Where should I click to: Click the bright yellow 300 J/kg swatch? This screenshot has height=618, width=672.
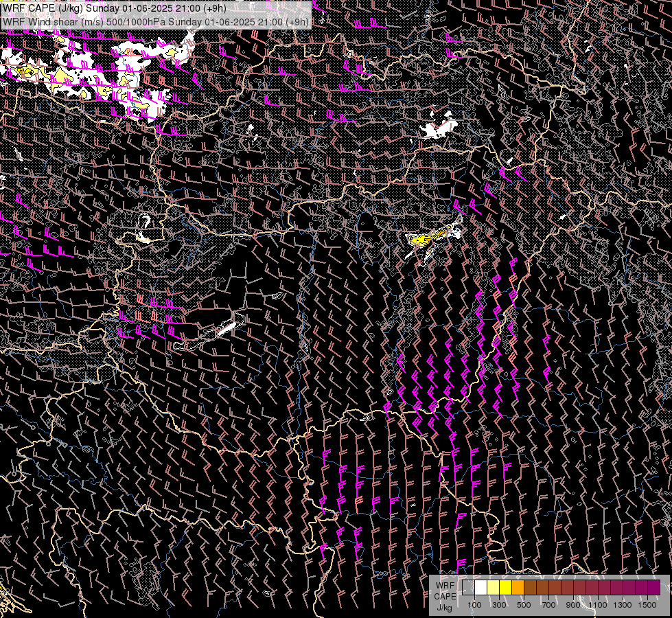(506, 587)
